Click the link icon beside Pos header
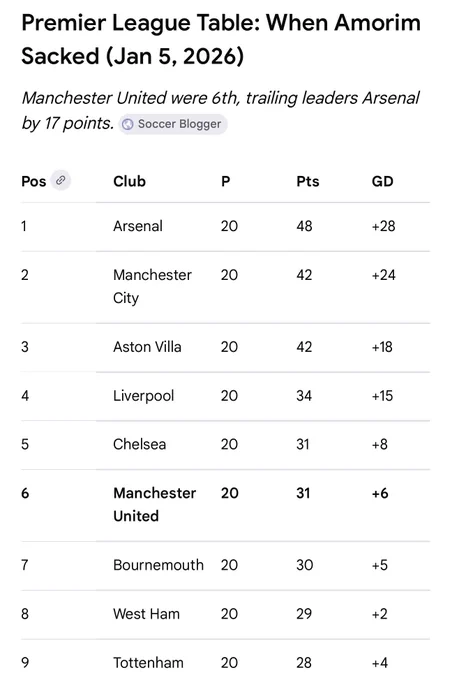 click(x=61, y=180)
